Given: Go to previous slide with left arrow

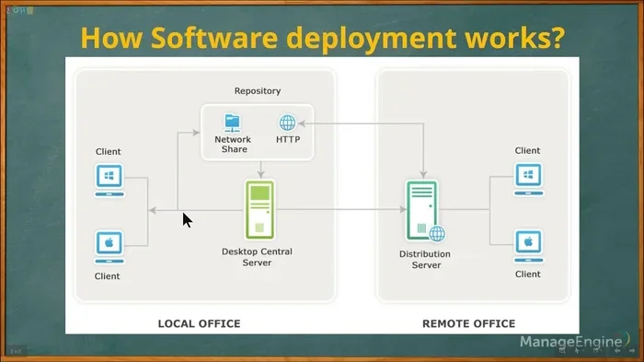Looking at the screenshot, I should [x=617, y=350].
